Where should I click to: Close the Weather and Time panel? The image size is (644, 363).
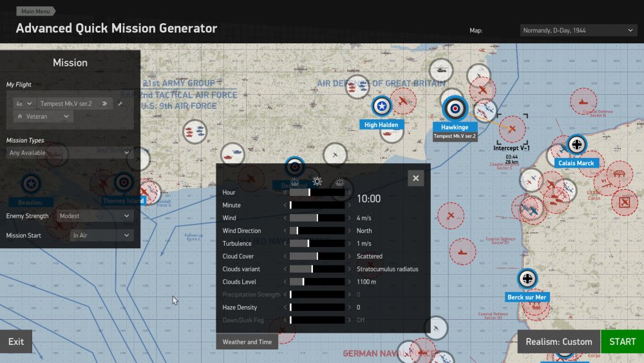415,179
